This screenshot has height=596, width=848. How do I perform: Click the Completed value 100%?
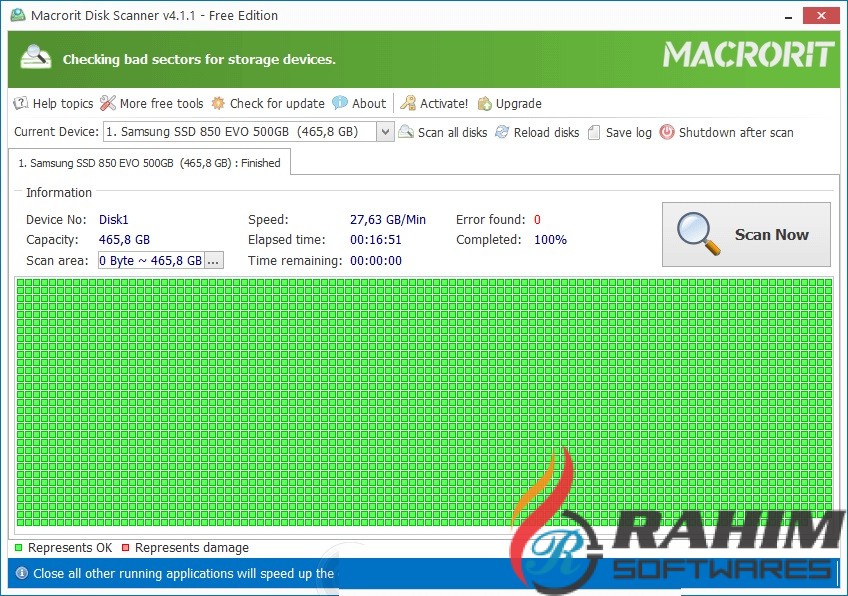(551, 240)
